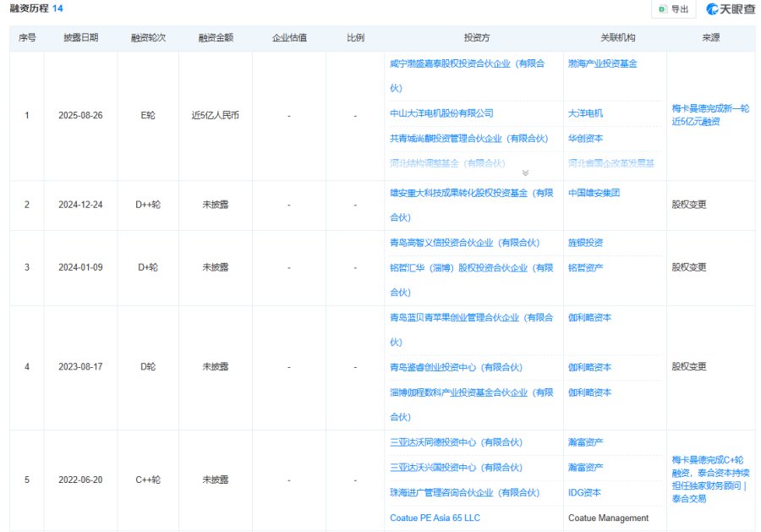Select 股权变更 source in the 2024-12-24 row
Image resolution: width=761 pixels, height=532 pixels.
pos(688,205)
